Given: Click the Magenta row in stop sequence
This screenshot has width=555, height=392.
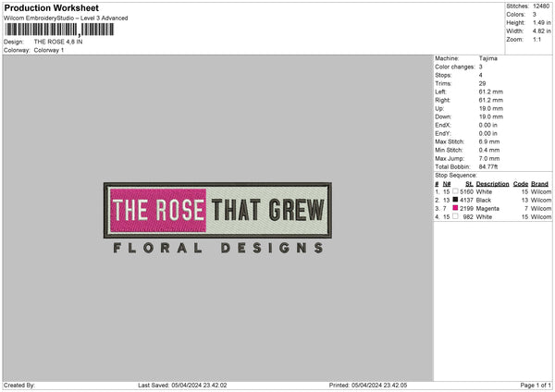Looking at the screenshot, I should pos(493,208).
